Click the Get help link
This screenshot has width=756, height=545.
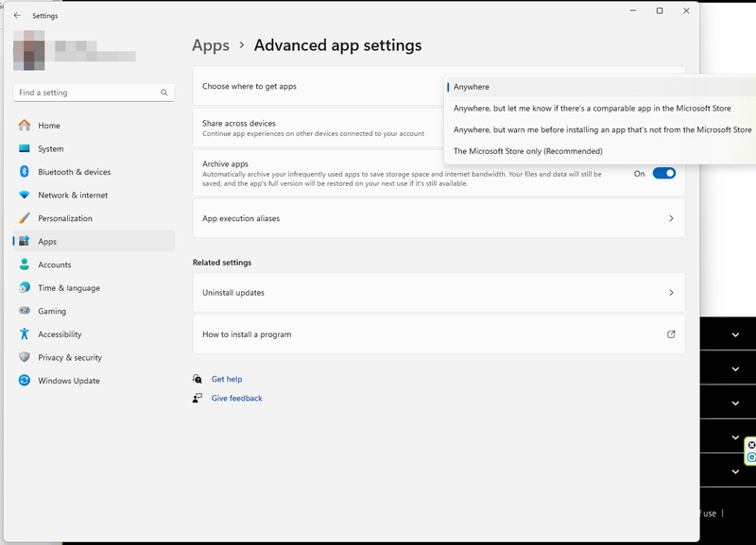coord(227,379)
